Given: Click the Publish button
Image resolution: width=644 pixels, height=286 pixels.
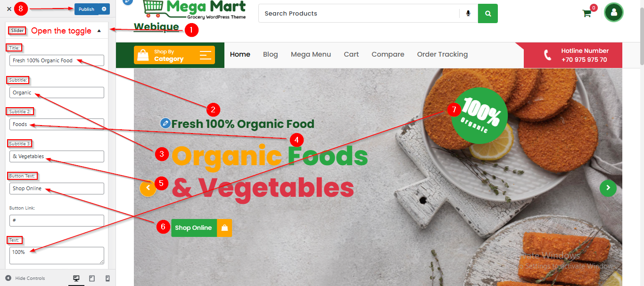Looking at the screenshot, I should click(86, 9).
